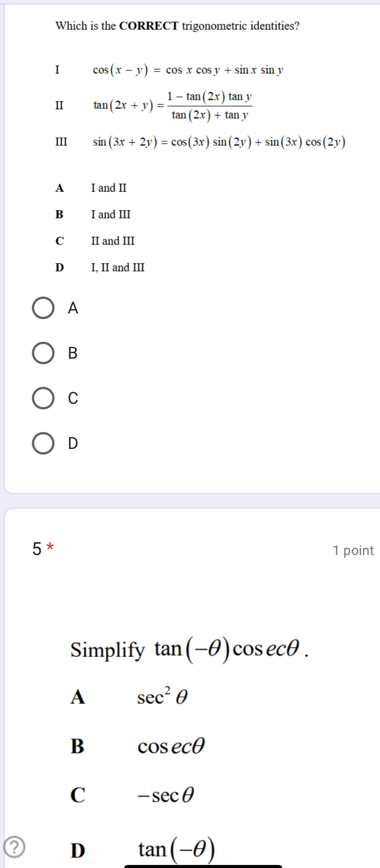Viewport: 380px width, 868px height.
Task: Click the 'Simplify tan(−θ)cosecθ' expression
Action: click(190, 649)
